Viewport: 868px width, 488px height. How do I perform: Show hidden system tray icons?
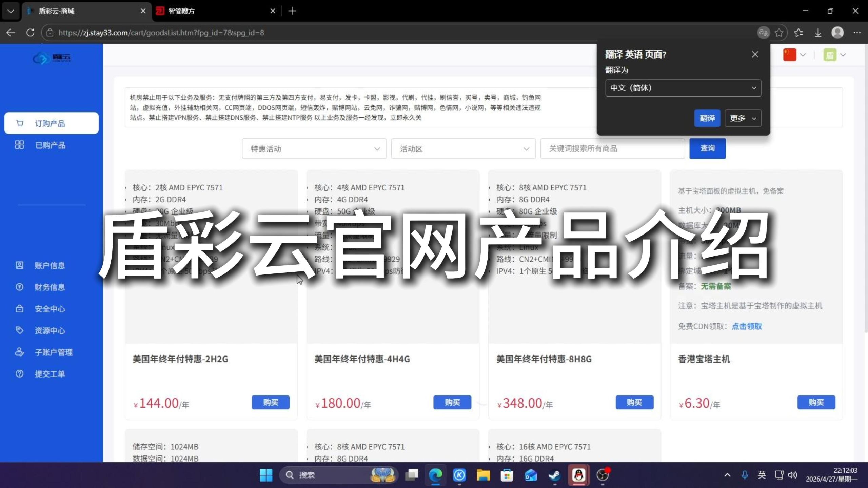727,475
